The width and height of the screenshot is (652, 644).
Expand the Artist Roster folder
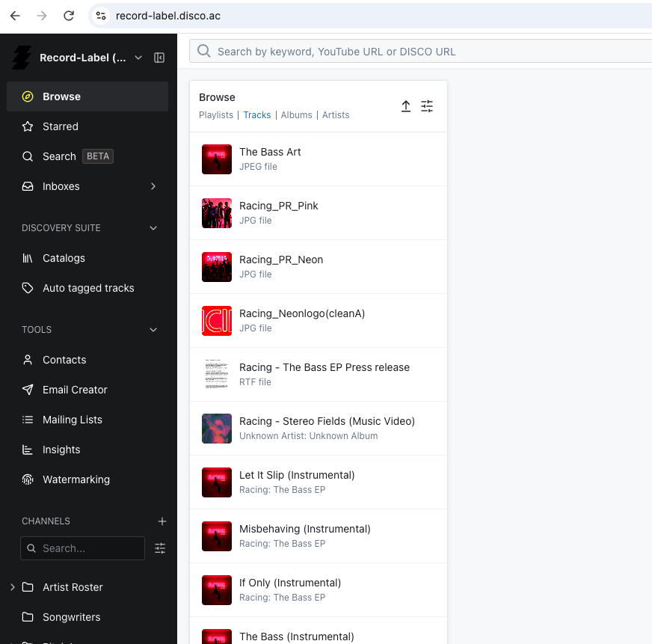[13, 587]
